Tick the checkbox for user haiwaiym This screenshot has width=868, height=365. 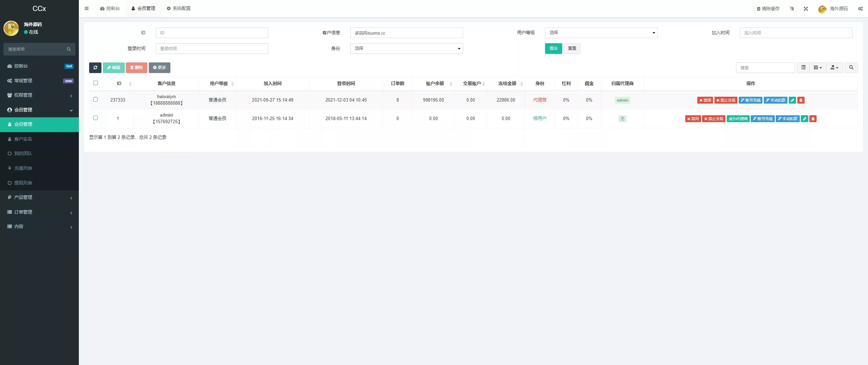coord(95,99)
